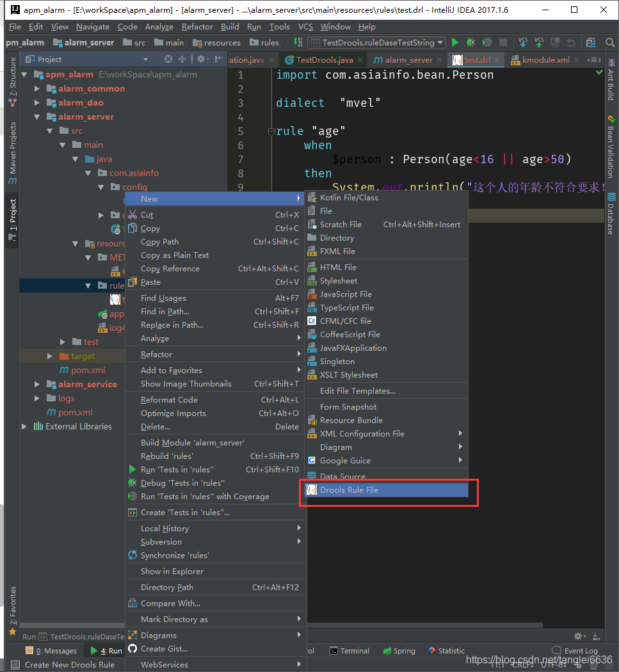The height and width of the screenshot is (672, 619).
Task: Run the selected configuration with green play icon
Action: click(455, 42)
